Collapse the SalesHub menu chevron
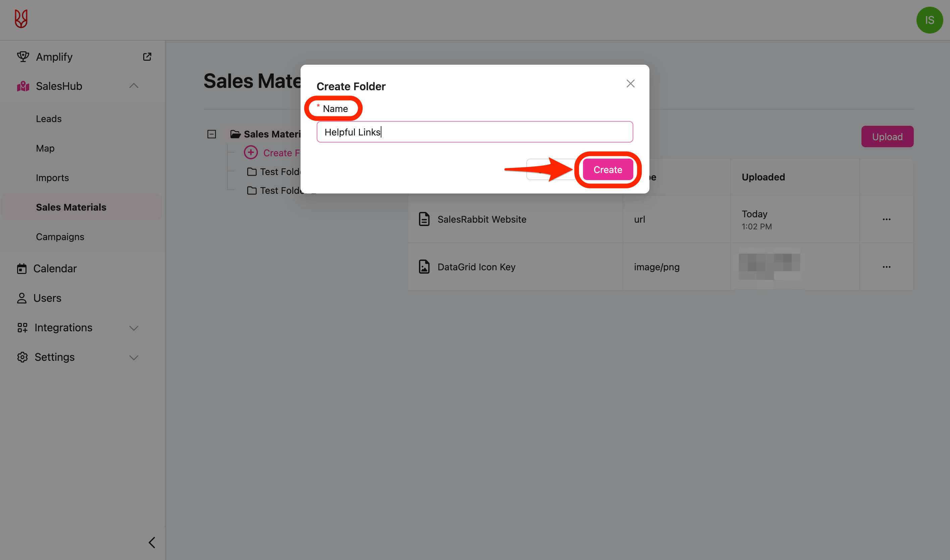950x560 pixels. (x=134, y=86)
